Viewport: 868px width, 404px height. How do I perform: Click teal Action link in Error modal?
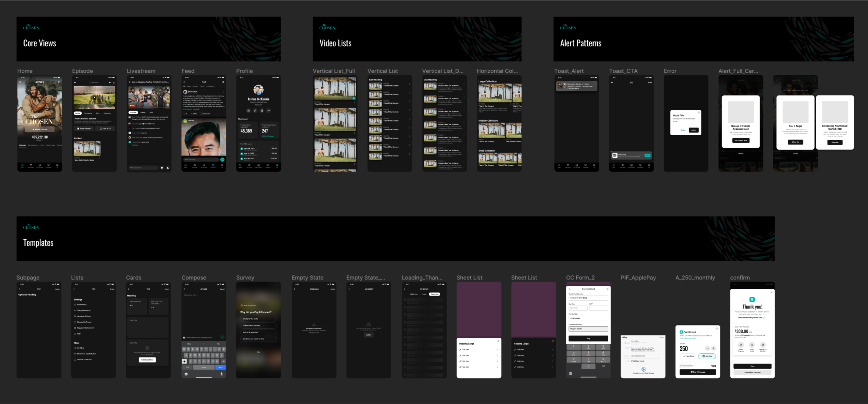point(683,130)
